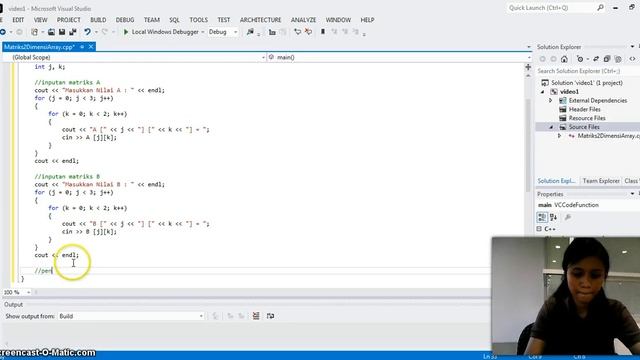
Task: Open the EDIT menu
Action: click(18, 20)
